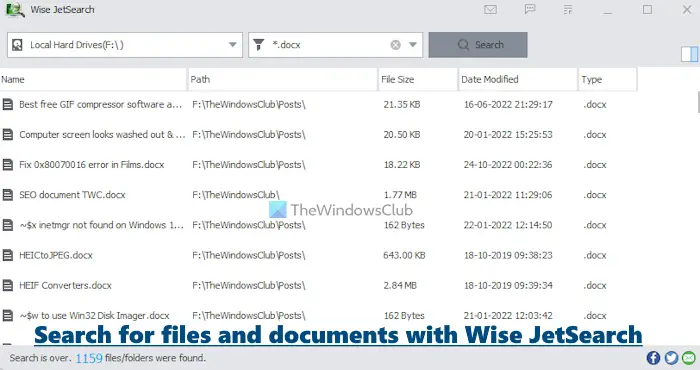Click date '21-01-2022 11:29:06'
Screen dimensions: 700x370
coord(508,195)
